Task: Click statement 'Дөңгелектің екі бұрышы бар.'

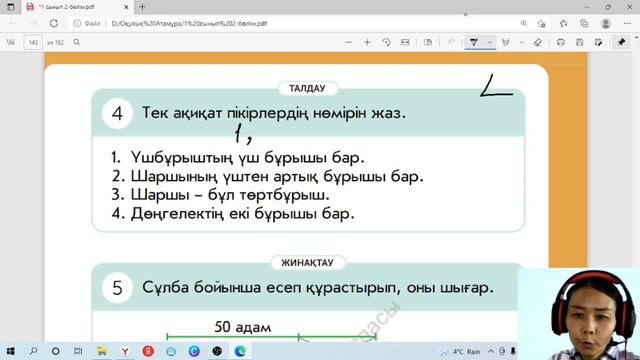Action: coord(242,213)
